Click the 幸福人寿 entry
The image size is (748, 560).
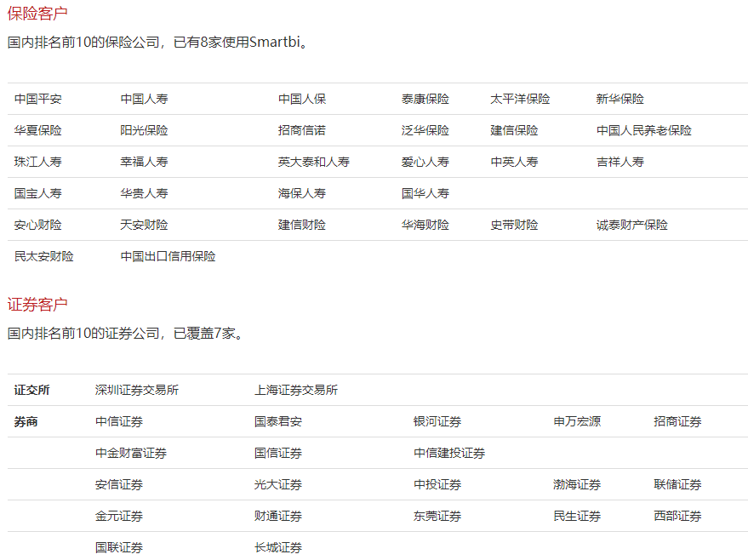pos(144,162)
